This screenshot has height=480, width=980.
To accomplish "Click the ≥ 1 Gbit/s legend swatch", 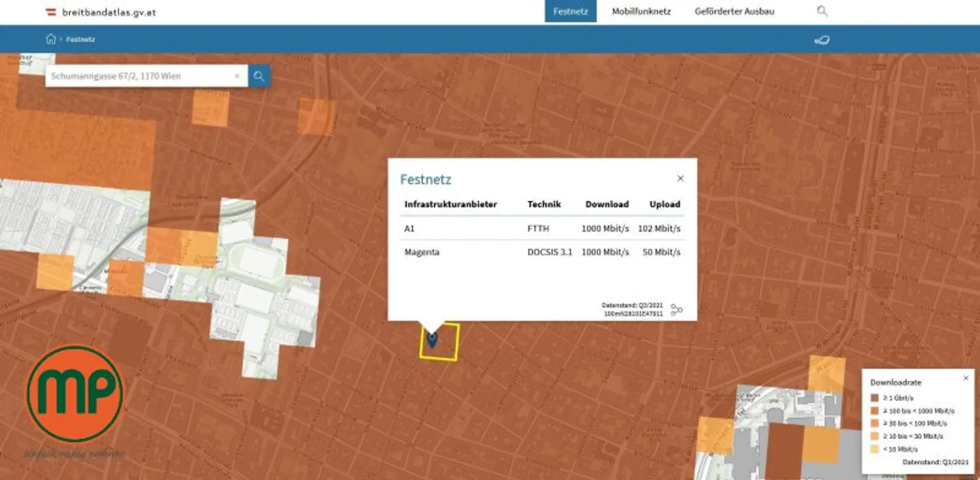I will coord(874,398).
